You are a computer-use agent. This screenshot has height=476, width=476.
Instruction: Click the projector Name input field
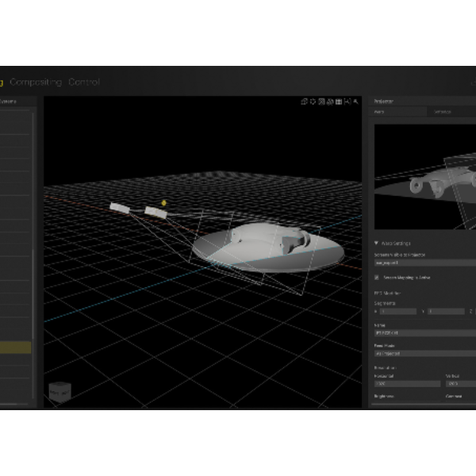425,333
